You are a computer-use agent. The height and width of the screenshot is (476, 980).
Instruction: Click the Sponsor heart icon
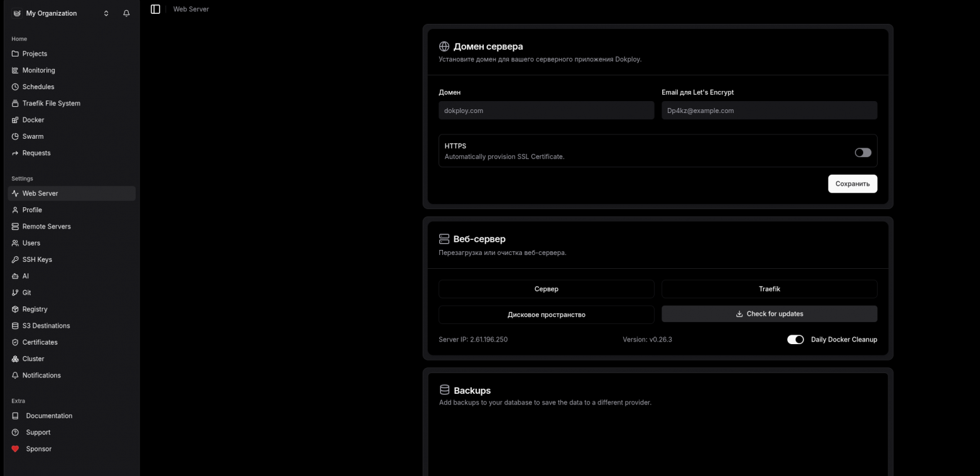click(14, 448)
